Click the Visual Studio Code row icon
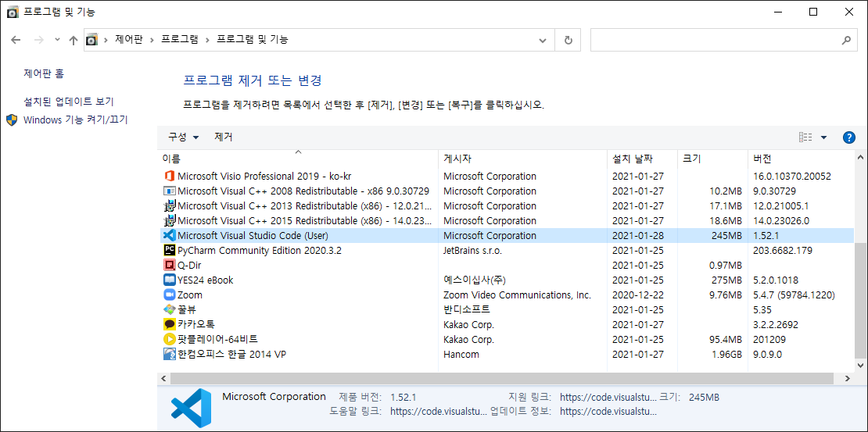Image resolution: width=868 pixels, height=432 pixels. (170, 236)
